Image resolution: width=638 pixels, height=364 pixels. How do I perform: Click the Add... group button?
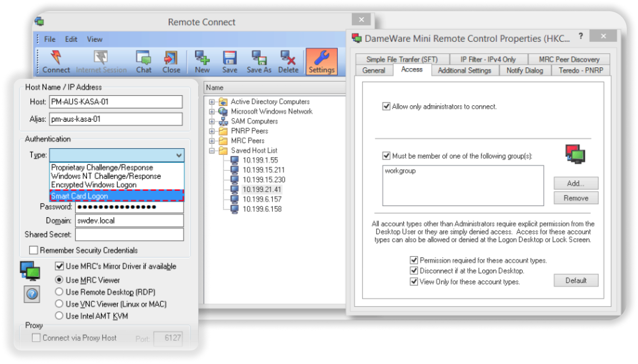(x=576, y=183)
